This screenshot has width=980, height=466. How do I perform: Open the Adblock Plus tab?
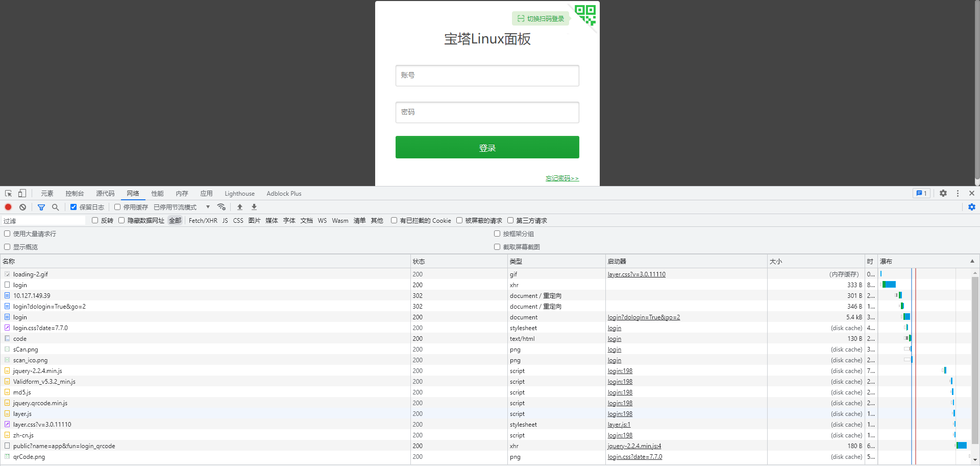284,193
